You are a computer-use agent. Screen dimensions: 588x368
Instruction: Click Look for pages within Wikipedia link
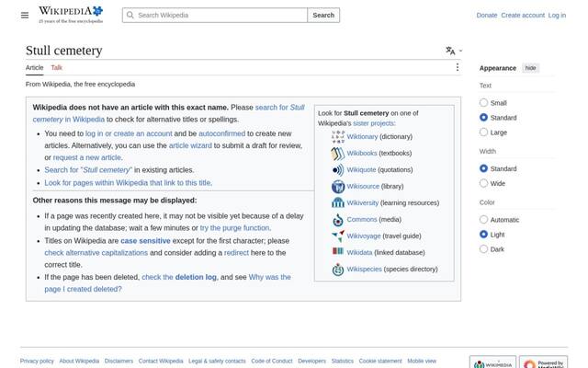(x=129, y=182)
